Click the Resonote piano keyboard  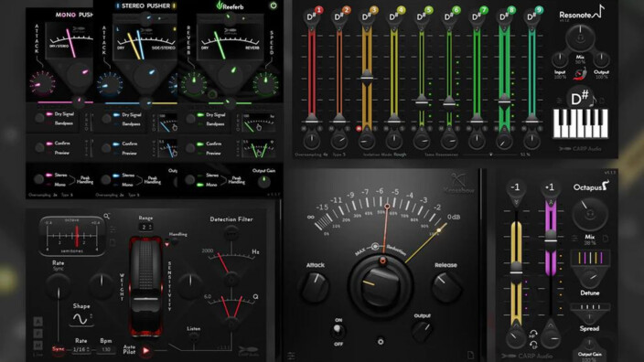coord(580,123)
